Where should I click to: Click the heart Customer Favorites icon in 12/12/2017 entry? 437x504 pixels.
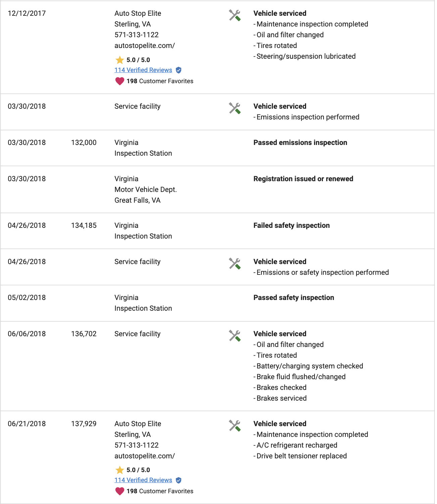pyautogui.click(x=119, y=81)
